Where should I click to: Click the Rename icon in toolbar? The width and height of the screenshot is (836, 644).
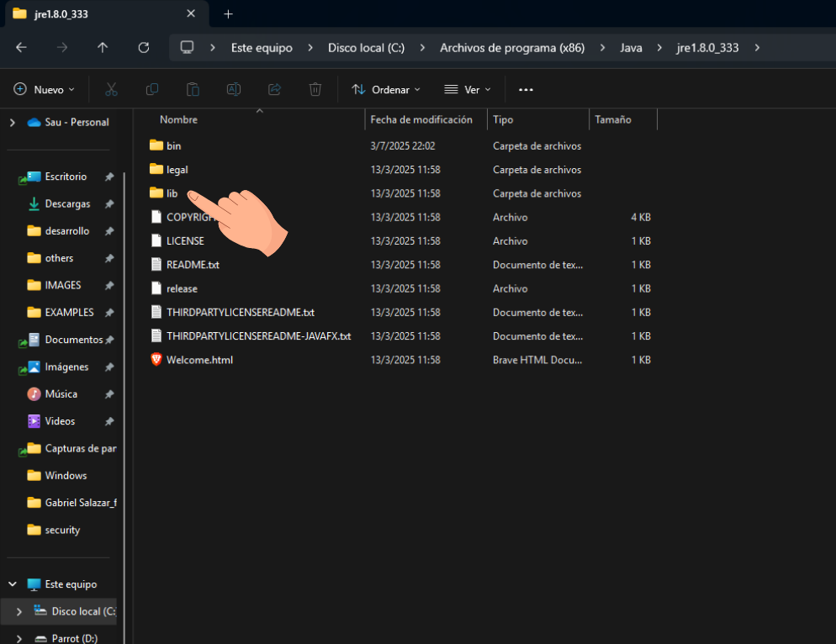234,90
